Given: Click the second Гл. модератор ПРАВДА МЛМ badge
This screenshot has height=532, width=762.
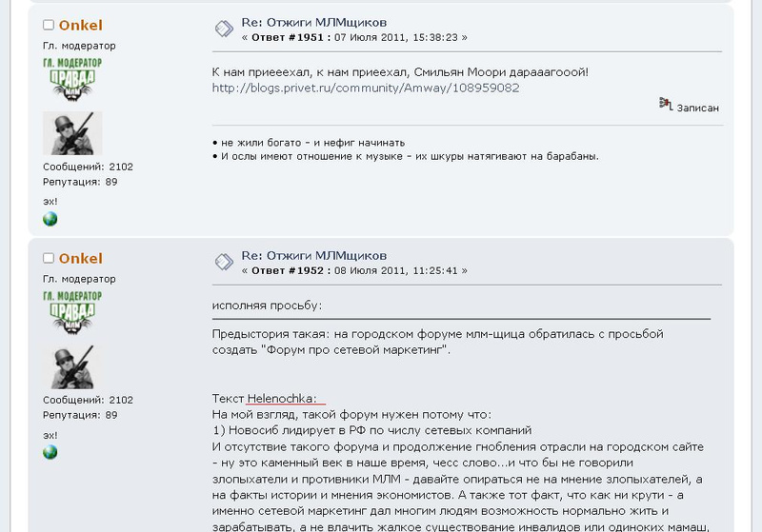Looking at the screenshot, I should pos(72,312).
